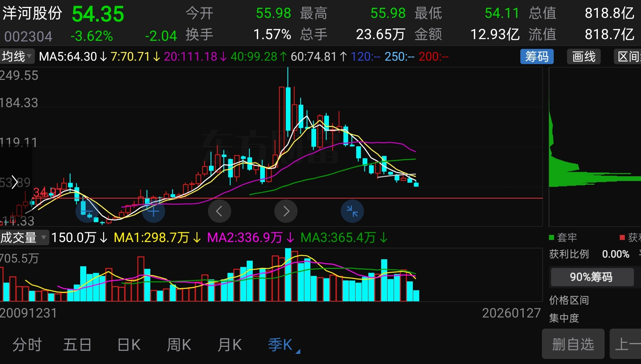Click the MA2:336.9万 volume label
The width and height of the screenshot is (641, 364).
251,238
